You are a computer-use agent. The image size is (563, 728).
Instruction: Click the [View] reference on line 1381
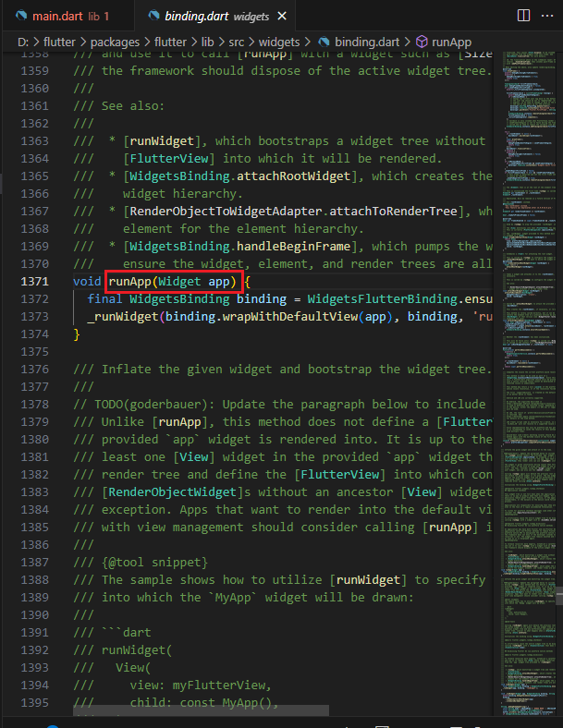[194, 457]
